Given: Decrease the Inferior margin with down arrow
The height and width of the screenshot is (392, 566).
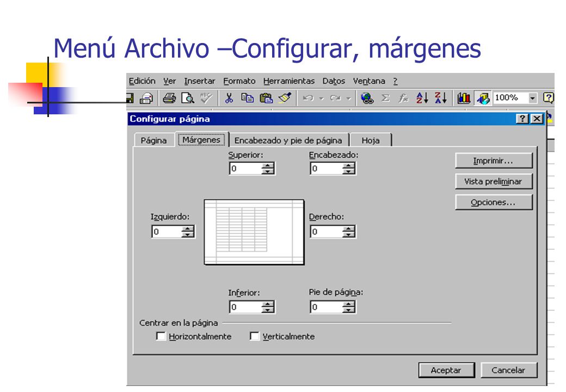Looking at the screenshot, I should 268,310.
